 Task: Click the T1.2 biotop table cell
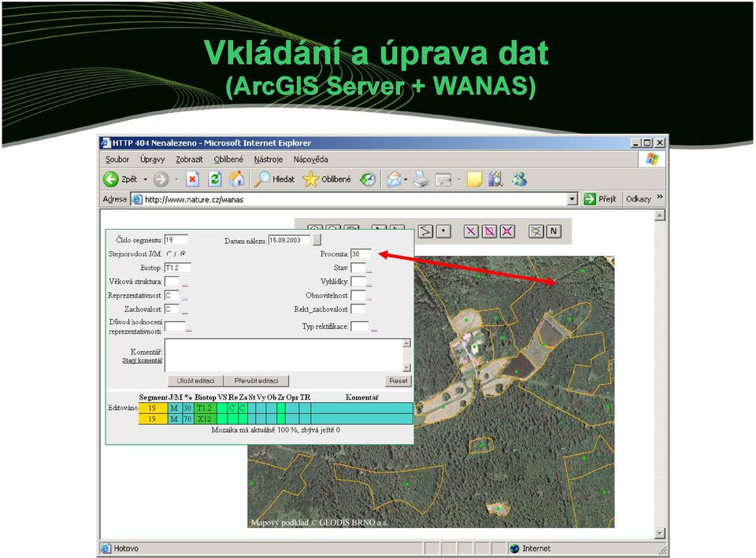[205, 408]
